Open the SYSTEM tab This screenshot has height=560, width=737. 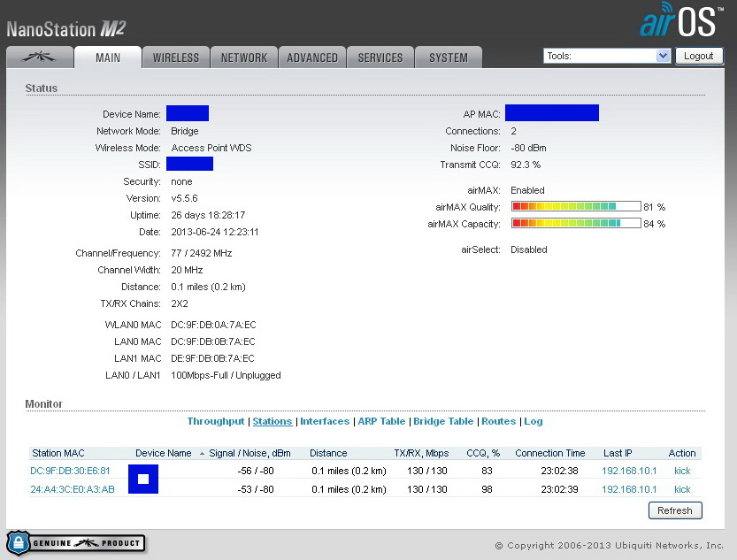click(x=448, y=58)
